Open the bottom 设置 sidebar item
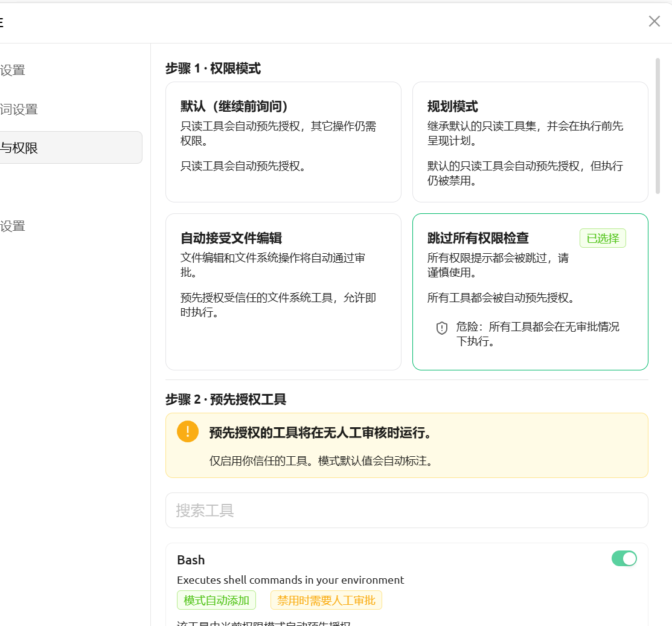672x626 pixels. (13, 226)
